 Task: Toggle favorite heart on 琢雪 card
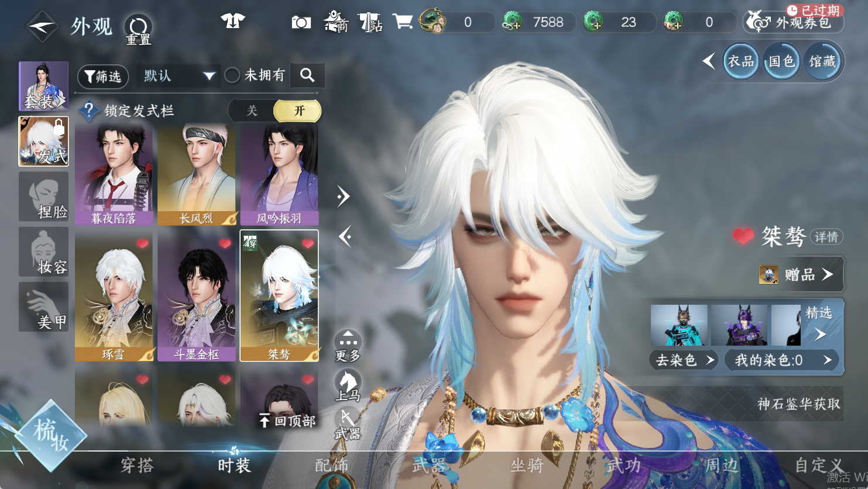(x=142, y=243)
